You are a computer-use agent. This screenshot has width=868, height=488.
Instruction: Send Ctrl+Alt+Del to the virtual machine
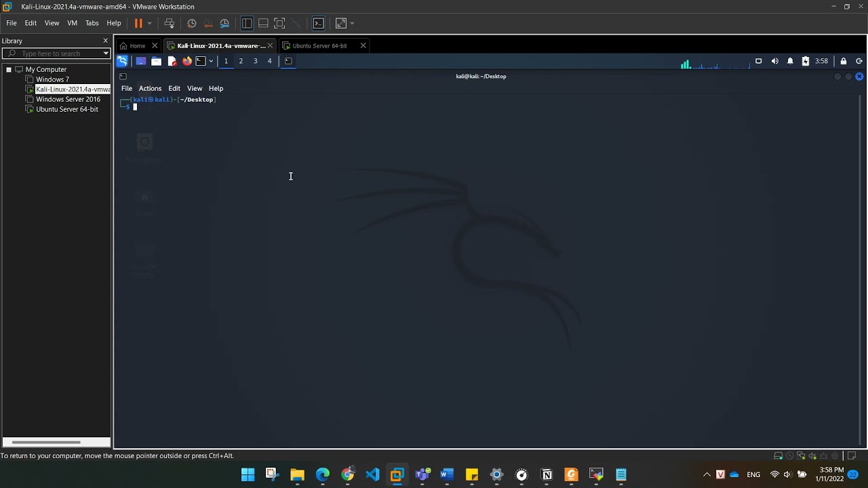(170, 23)
